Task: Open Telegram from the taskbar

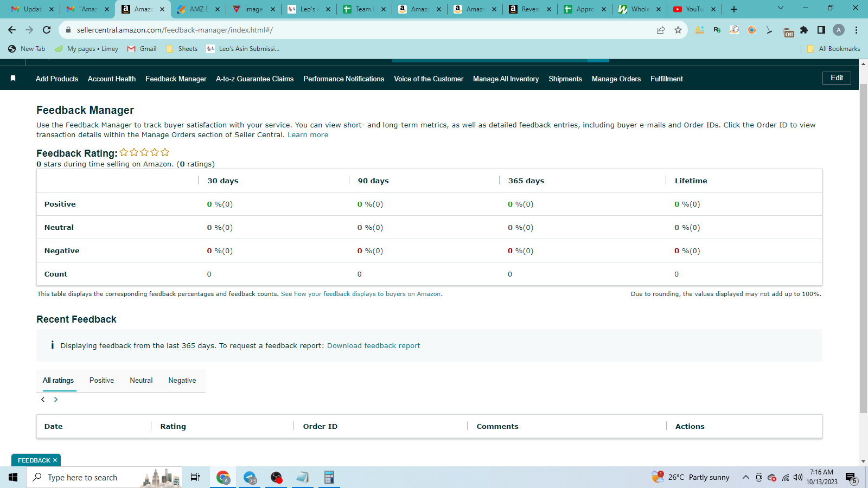Action: click(250, 477)
